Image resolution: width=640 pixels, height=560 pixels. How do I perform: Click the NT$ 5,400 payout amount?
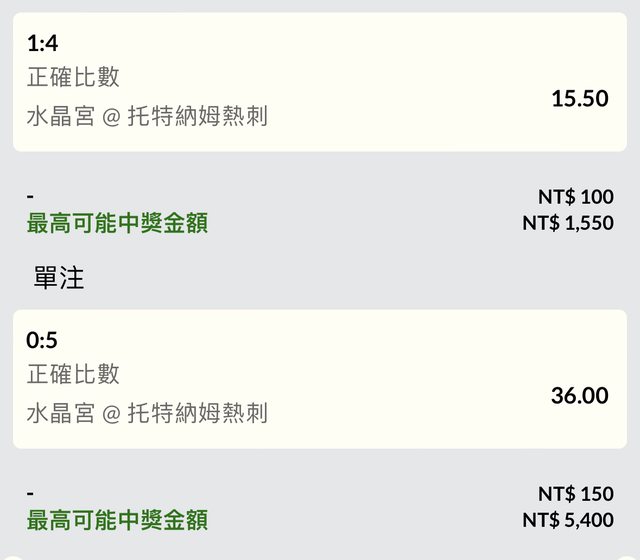coord(568,520)
